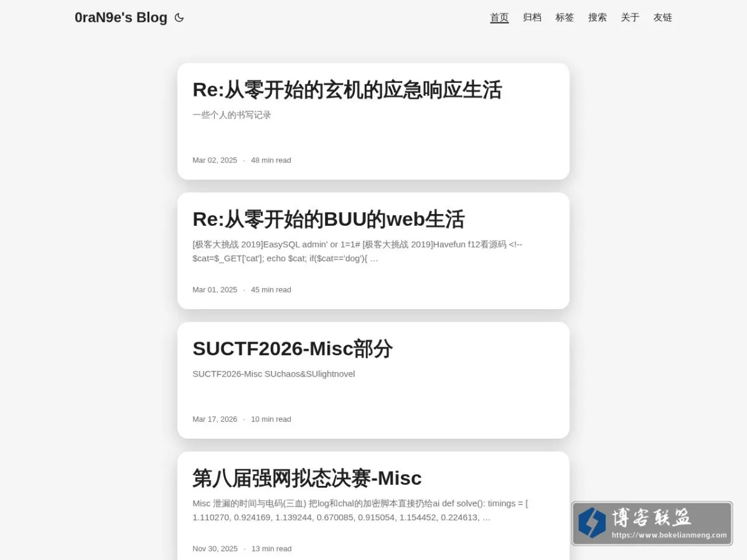
Task: Click the 45 min read label
Action: (271, 289)
